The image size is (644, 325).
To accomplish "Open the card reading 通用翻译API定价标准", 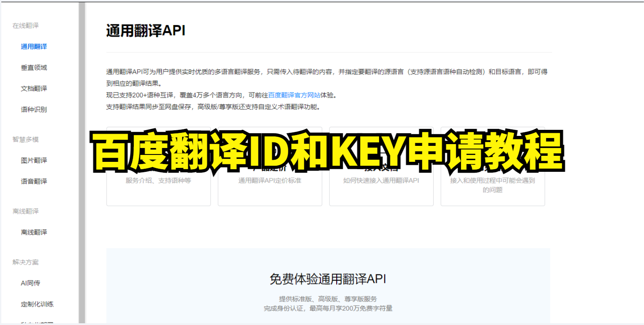I will (x=270, y=166).
